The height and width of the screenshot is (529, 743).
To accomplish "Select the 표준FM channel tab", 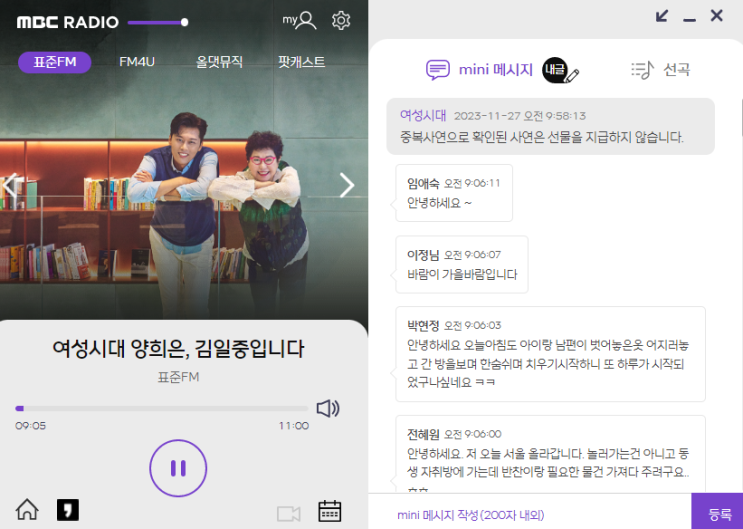I will tap(54, 62).
